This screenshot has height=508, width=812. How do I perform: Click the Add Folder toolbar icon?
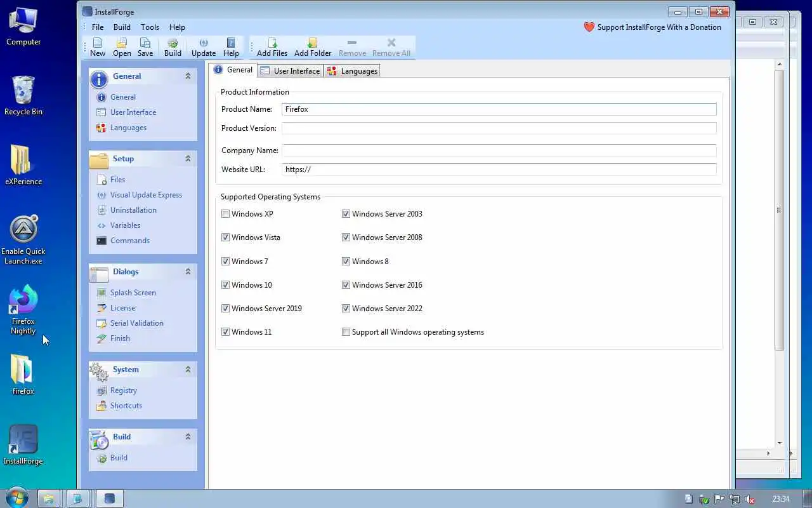click(313, 47)
